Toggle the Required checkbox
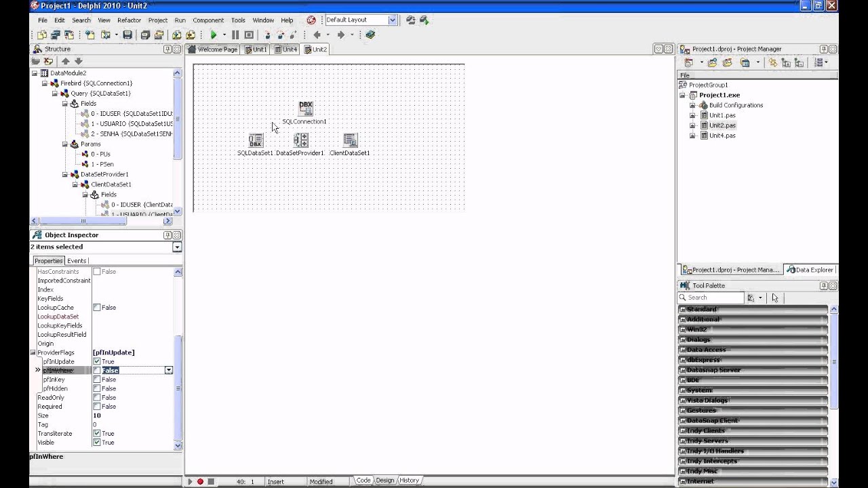 [96, 407]
